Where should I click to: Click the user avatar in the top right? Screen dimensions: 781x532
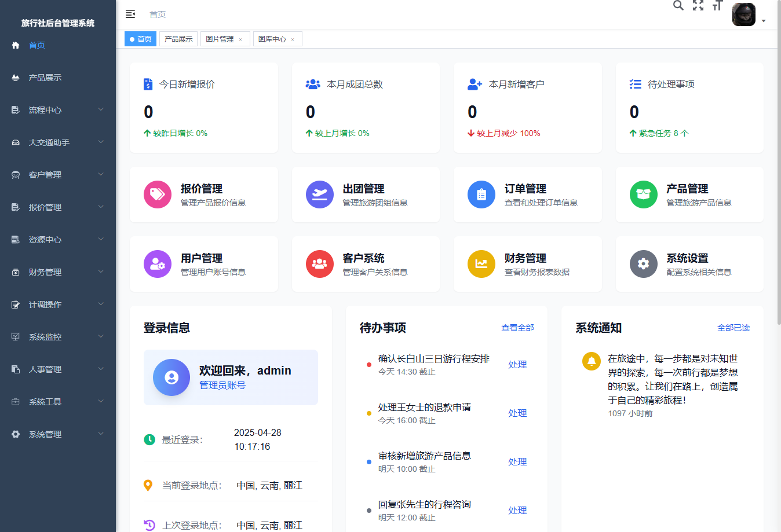[x=743, y=14]
